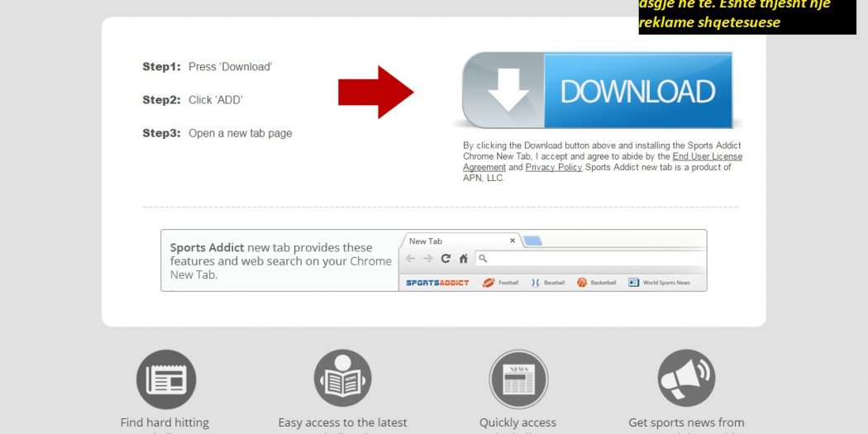Click the newspaper icon above 'Find hard hitting'

pyautogui.click(x=166, y=379)
